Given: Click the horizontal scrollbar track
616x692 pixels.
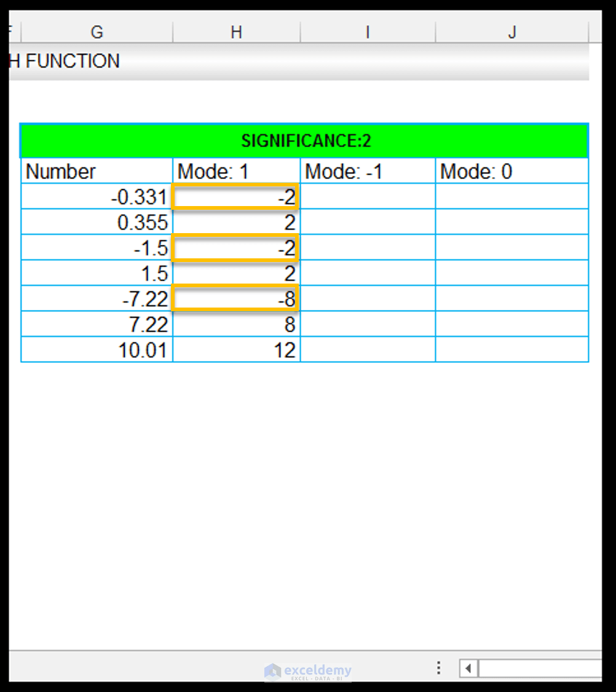Looking at the screenshot, I should (541, 668).
